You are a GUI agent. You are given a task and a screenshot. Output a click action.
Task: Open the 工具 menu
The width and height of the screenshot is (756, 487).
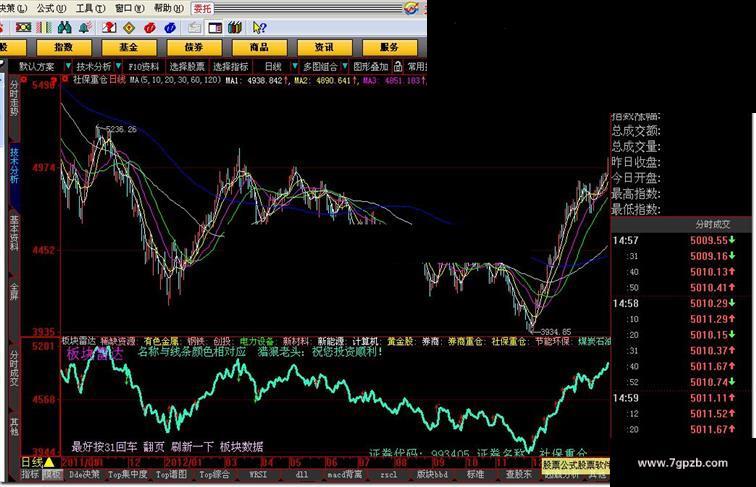coord(90,9)
